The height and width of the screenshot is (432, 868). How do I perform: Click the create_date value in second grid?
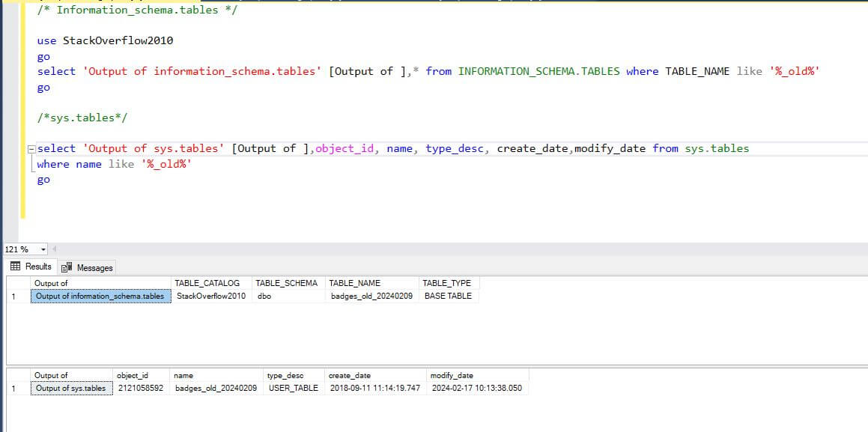coord(372,388)
